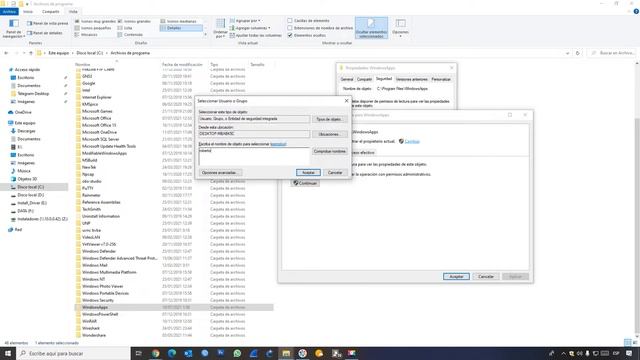The image size is (640, 360).
Task: Switch to Versiones anteriores tab in Propiedades
Action: coord(411,79)
